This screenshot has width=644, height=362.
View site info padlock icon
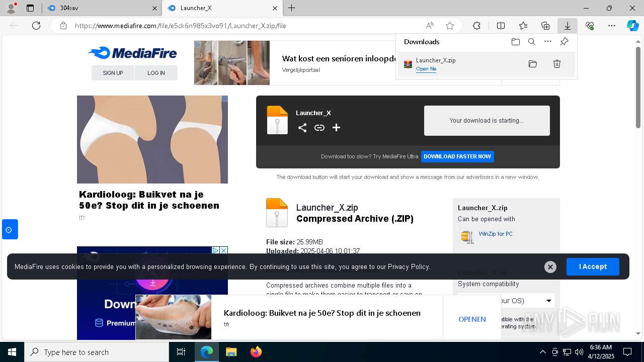click(x=63, y=26)
